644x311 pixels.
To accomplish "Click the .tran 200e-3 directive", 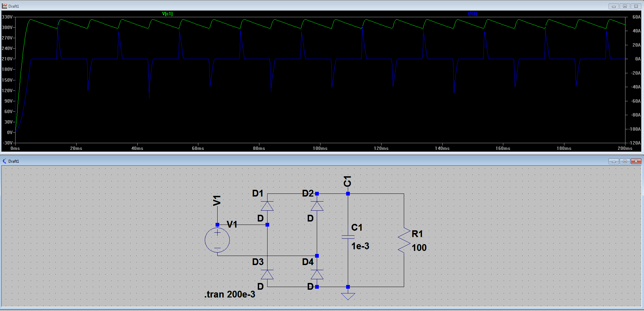I will 230,294.
